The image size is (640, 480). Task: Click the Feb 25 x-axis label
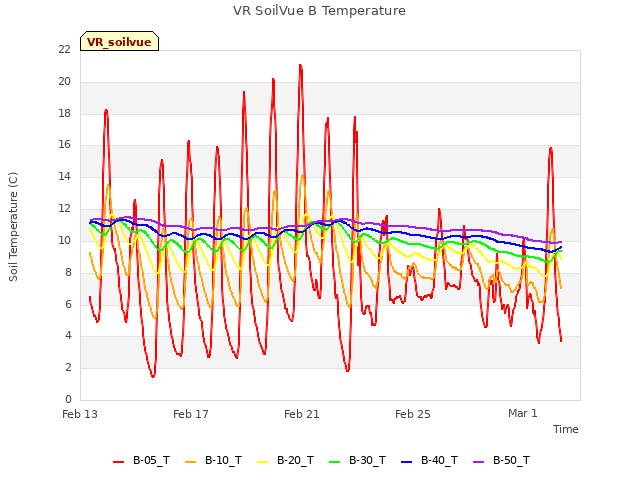coord(413,414)
